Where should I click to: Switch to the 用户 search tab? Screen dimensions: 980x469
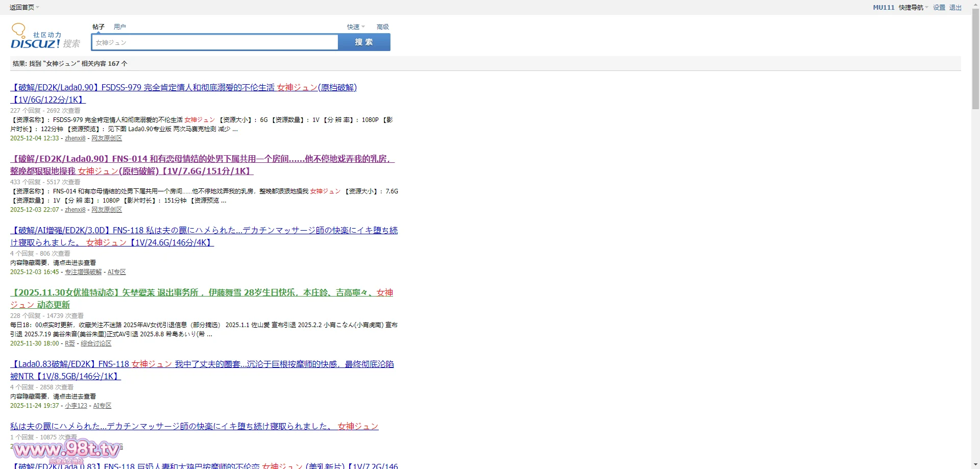point(120,27)
